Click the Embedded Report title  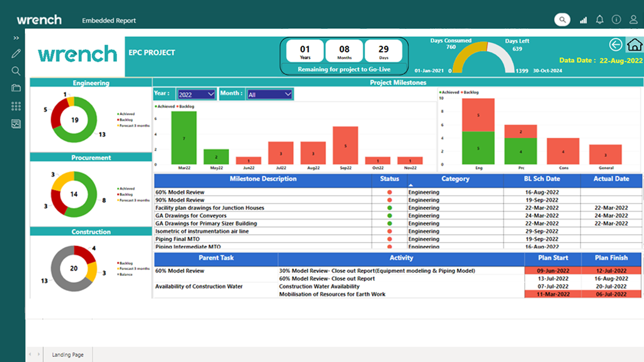click(x=109, y=20)
